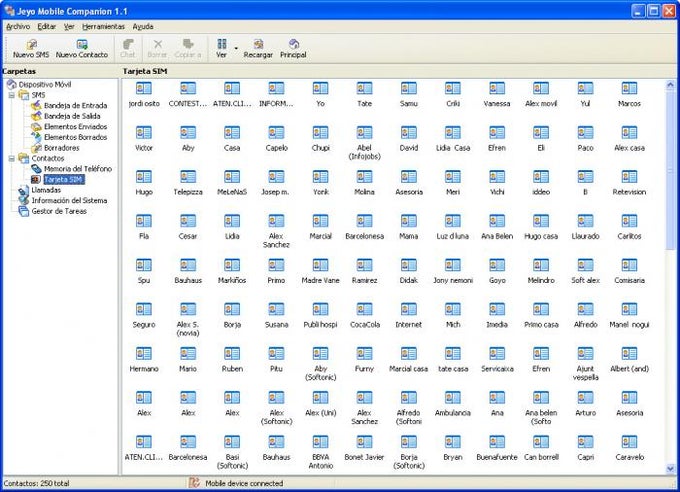
Task: Select the Bauhaus contact beside Spu
Action: 188,266
